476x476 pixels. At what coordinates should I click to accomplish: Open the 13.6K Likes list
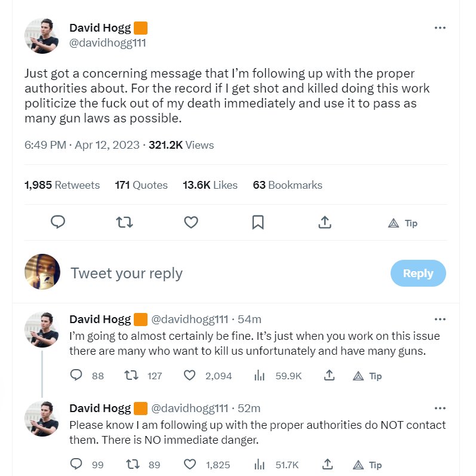(210, 185)
